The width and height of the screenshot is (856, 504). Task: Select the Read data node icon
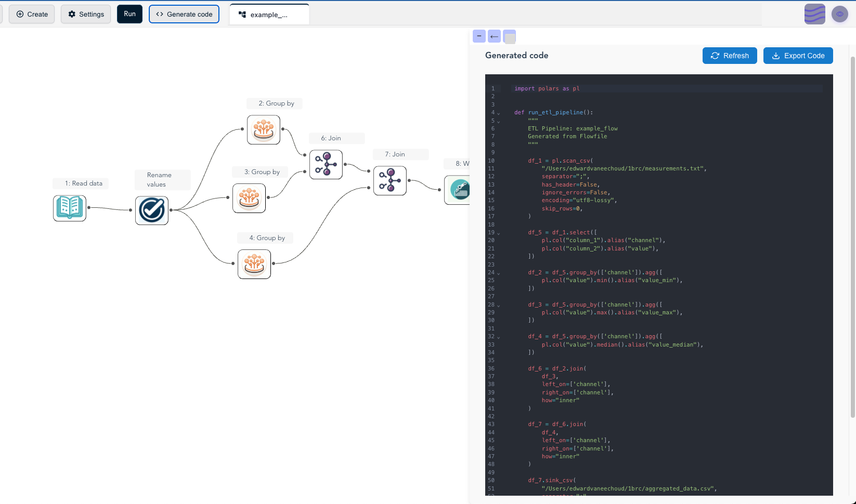point(69,208)
